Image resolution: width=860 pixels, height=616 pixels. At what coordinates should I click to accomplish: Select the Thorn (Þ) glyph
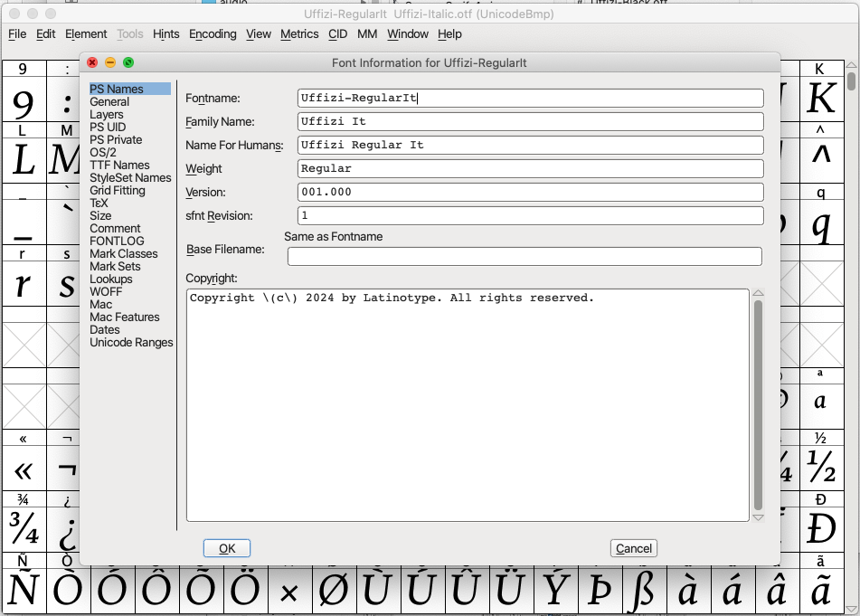[600, 592]
